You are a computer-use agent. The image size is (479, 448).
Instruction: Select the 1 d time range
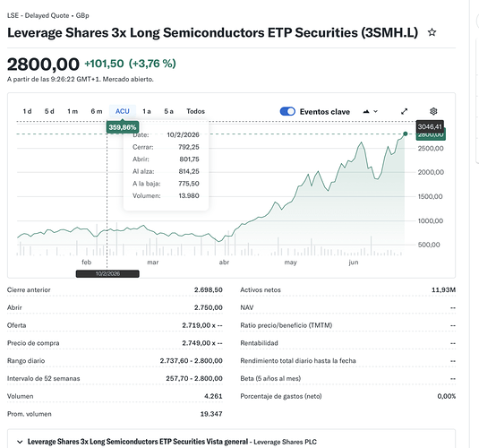pos(27,111)
